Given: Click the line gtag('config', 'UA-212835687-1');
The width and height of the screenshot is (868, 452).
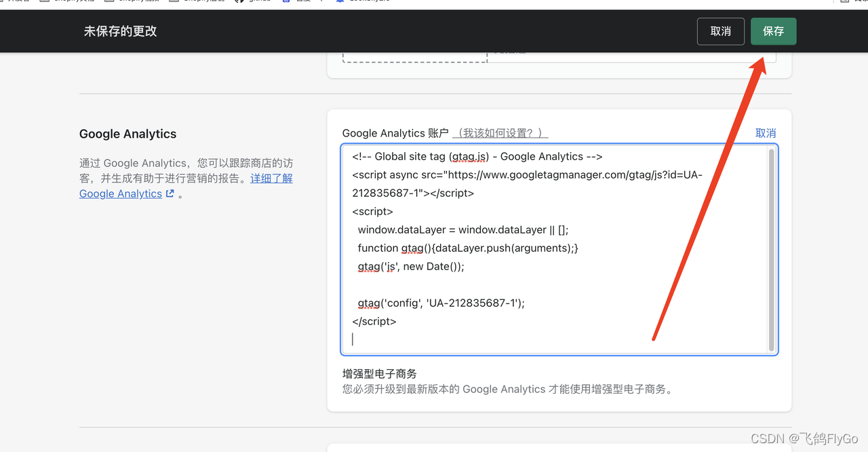Looking at the screenshot, I should pyautogui.click(x=441, y=303).
